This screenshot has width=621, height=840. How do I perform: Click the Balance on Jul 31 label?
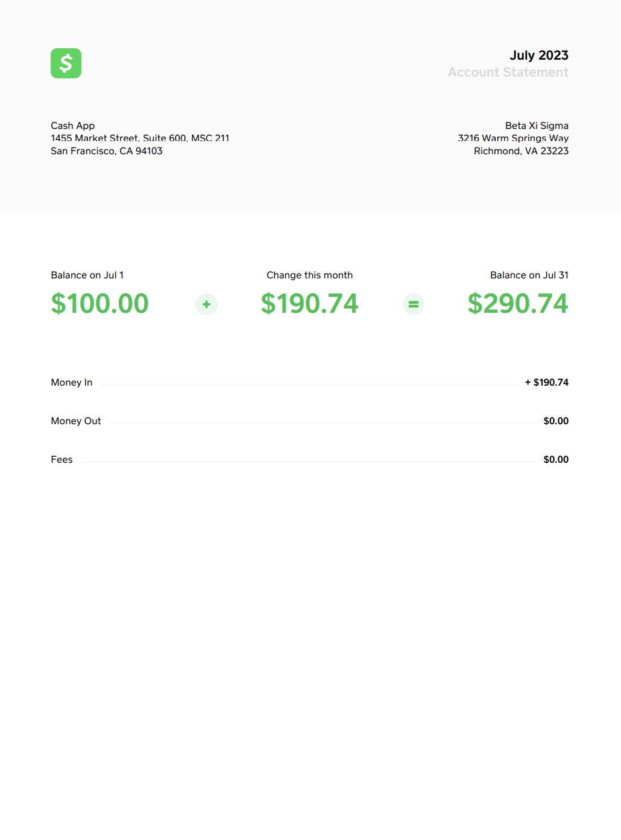pos(529,275)
